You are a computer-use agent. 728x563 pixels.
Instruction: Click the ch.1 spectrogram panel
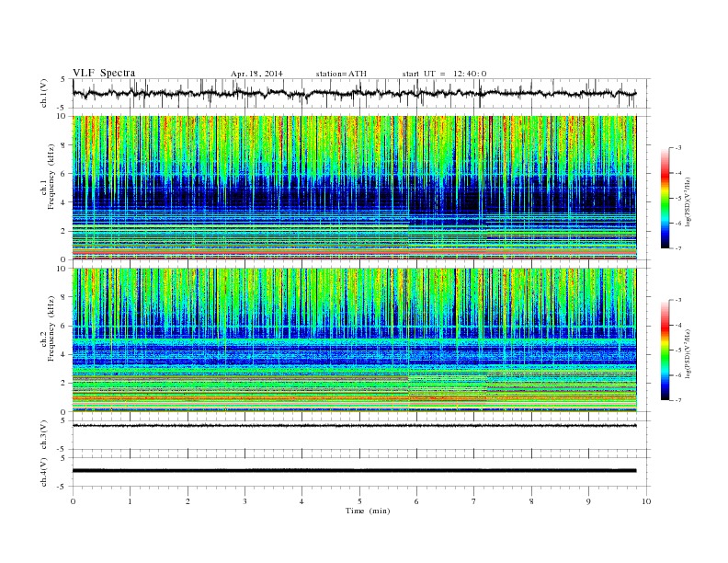coord(354,188)
